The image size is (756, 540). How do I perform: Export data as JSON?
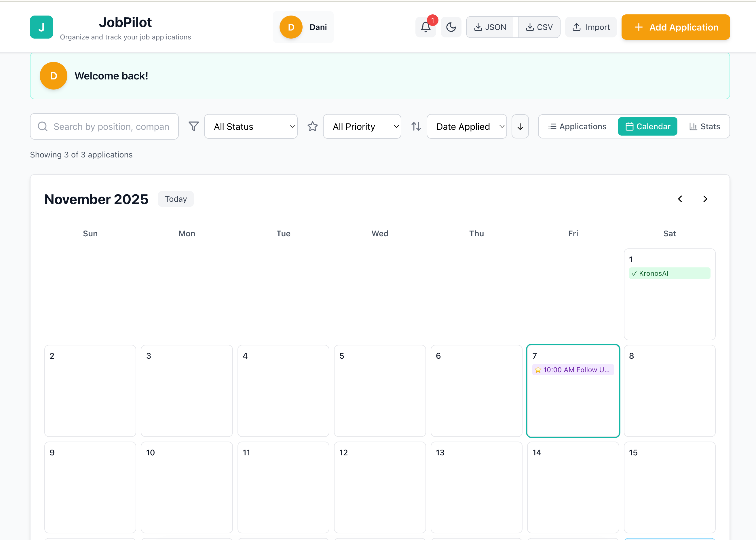click(x=490, y=27)
